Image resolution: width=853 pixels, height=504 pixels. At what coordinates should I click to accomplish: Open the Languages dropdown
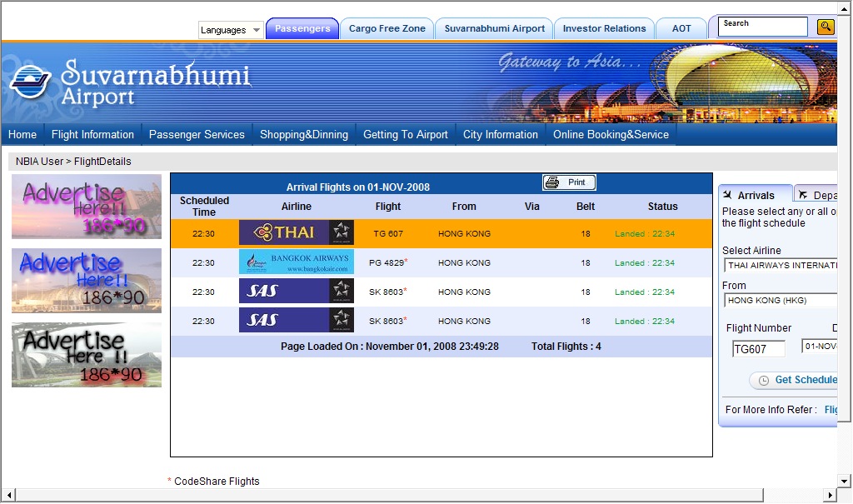point(231,30)
